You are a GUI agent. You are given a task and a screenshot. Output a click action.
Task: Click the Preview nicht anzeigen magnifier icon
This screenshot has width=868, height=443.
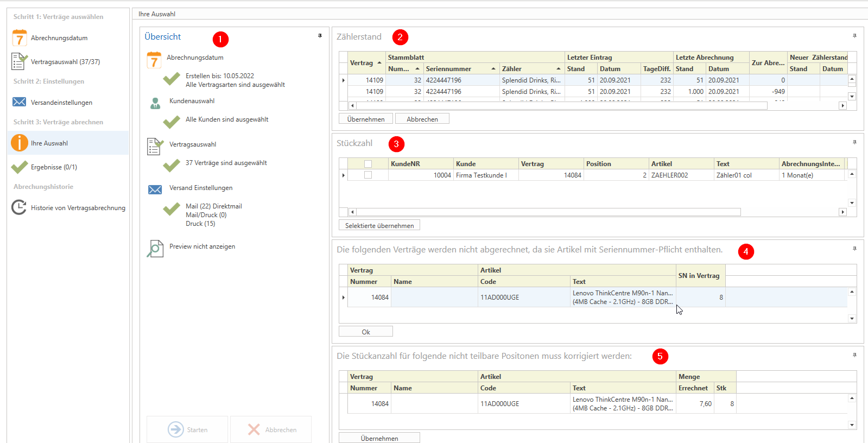(x=155, y=248)
